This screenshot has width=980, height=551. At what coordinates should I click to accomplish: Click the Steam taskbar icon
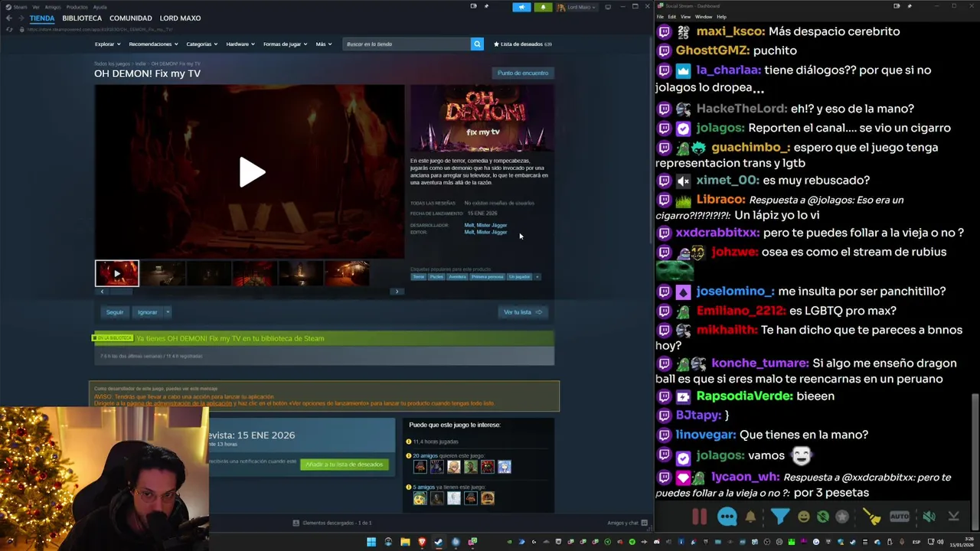[439, 542]
